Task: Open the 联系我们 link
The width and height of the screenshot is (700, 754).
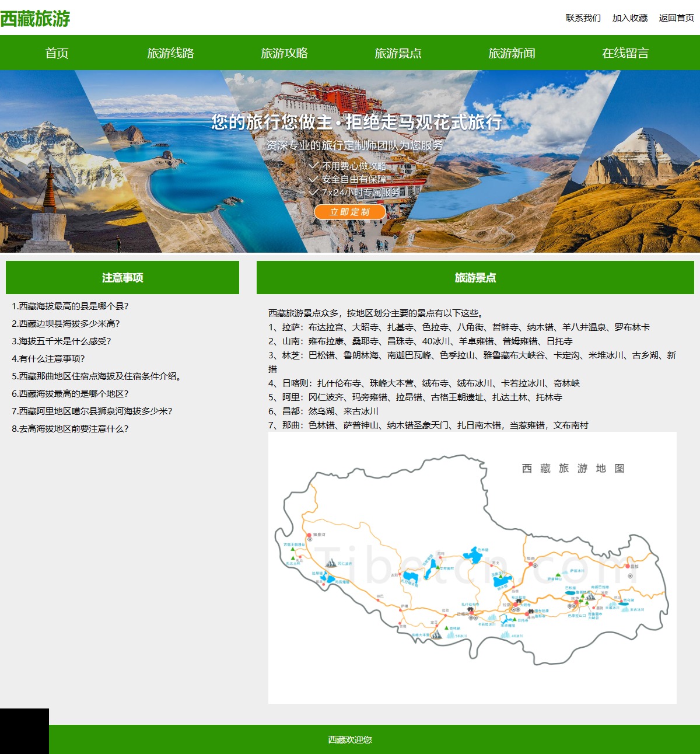Action: (583, 18)
